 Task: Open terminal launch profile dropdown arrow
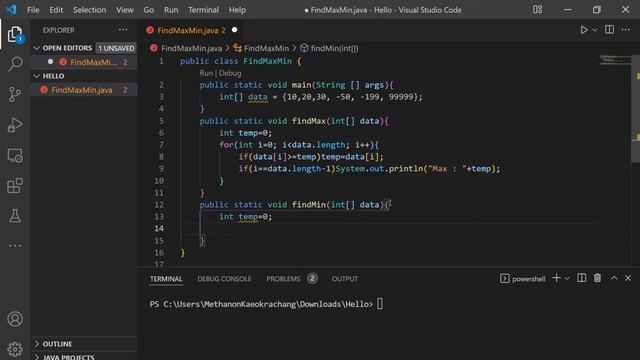[567, 278]
